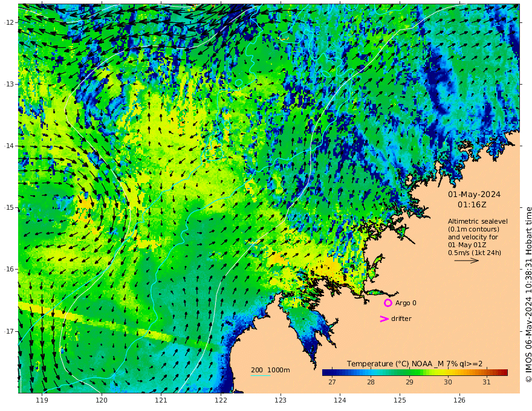The height and width of the screenshot is (411, 532).
Task: Click latitude axis label -12
Action: point(9,22)
